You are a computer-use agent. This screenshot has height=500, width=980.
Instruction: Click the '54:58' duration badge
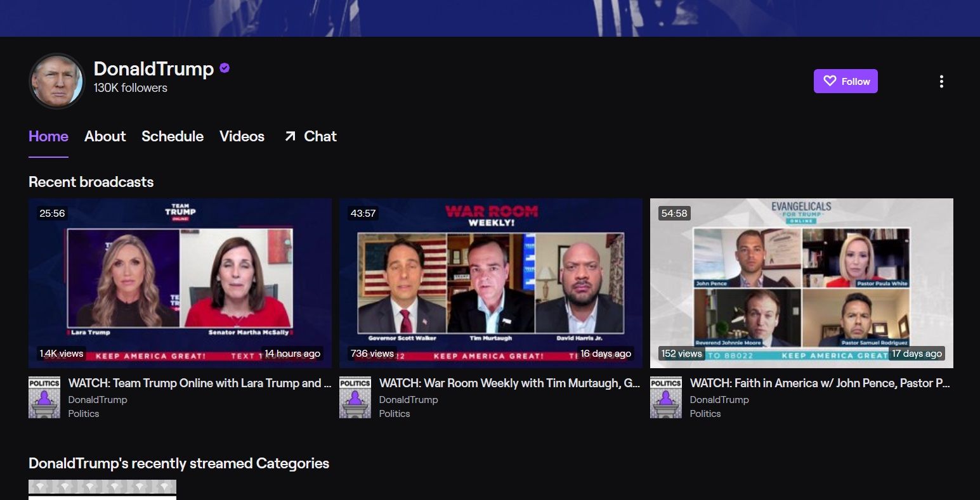point(674,214)
